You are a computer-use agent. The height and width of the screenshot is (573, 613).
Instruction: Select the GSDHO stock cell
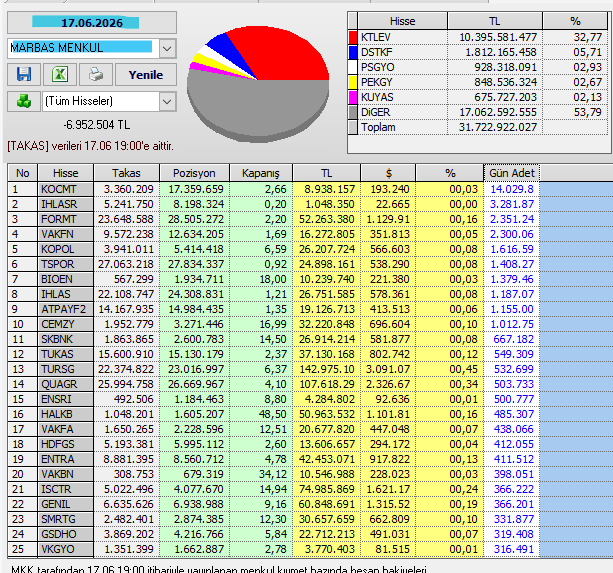66,534
